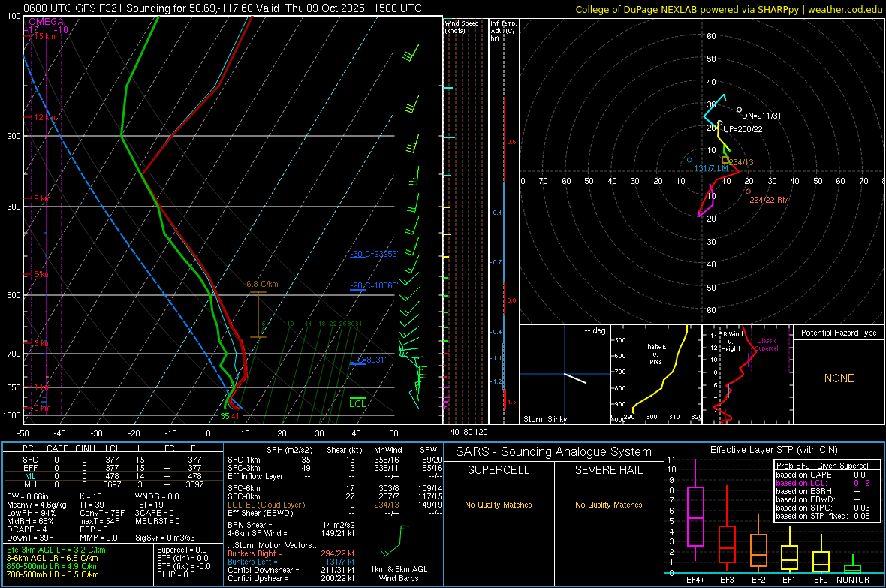Click the Bunkers Left = label
This screenshot has height=588, width=886.
click(x=252, y=562)
